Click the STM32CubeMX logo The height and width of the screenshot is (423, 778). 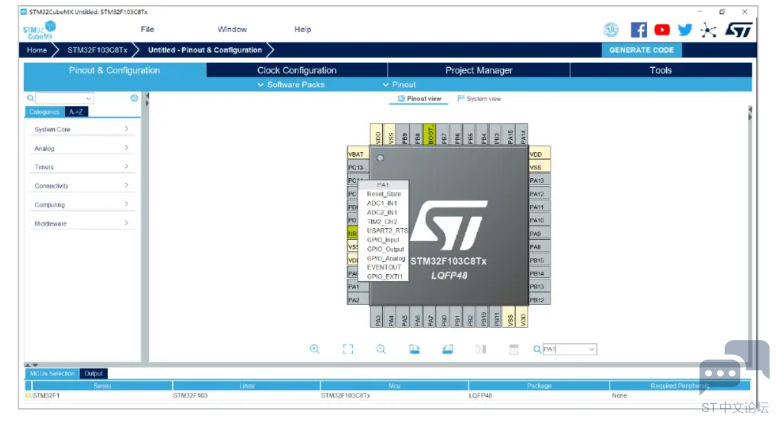[40, 30]
